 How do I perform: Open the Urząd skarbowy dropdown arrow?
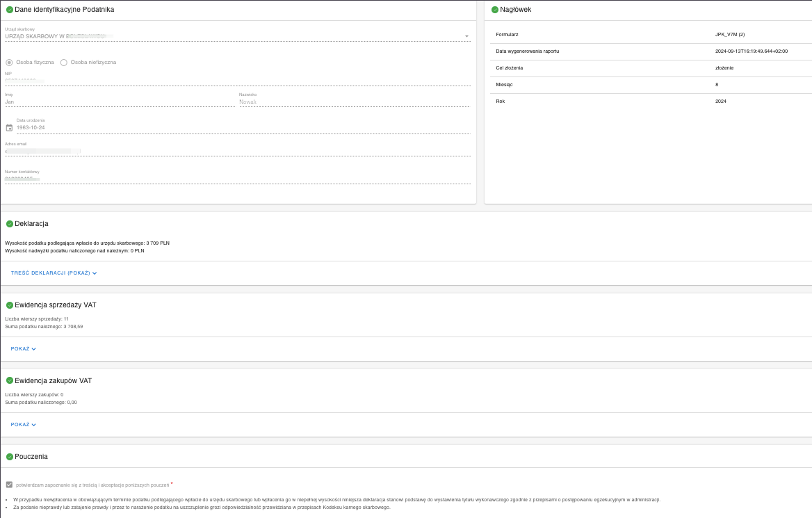[466, 35]
